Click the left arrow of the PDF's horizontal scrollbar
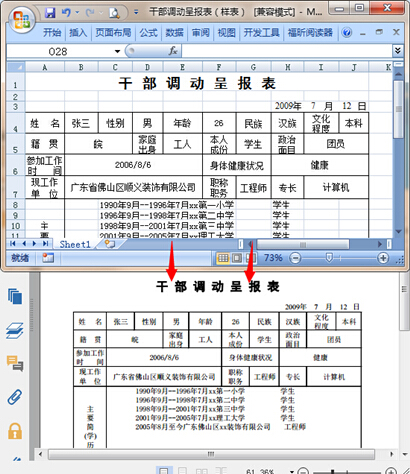The width and height of the screenshot is (410, 474). (x=40, y=454)
